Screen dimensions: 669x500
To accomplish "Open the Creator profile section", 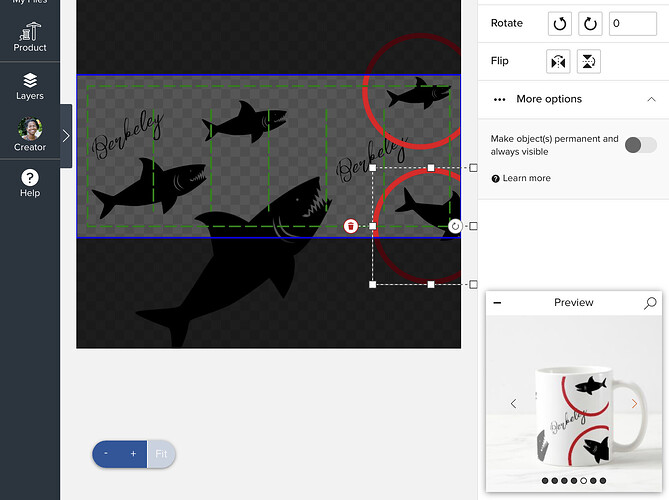I will (x=30, y=134).
